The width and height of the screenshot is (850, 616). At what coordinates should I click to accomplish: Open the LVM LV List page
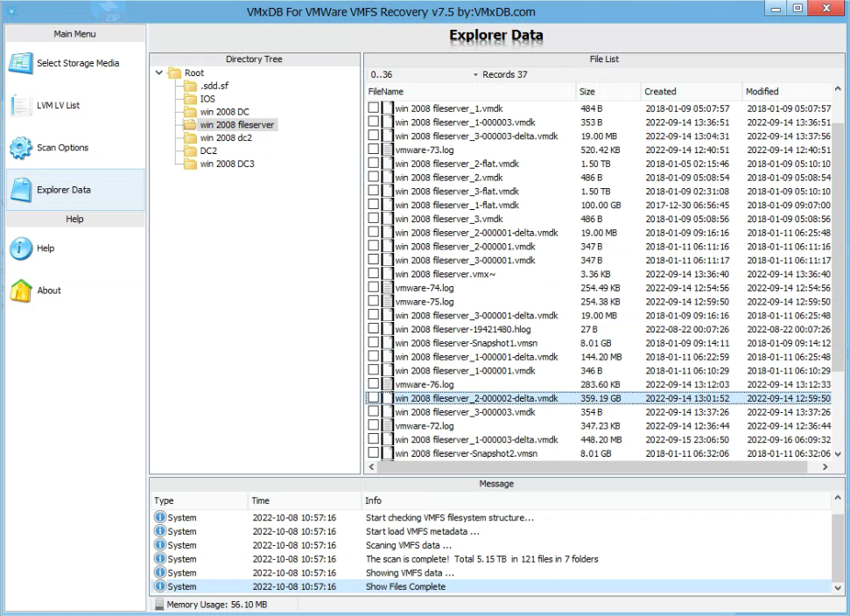(75, 105)
